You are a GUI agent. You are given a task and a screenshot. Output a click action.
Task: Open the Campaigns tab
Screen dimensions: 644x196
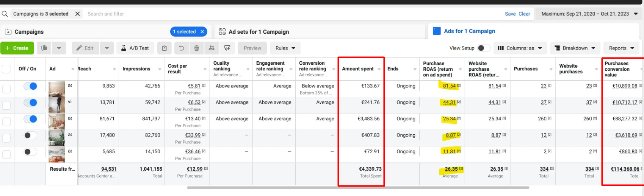click(29, 32)
